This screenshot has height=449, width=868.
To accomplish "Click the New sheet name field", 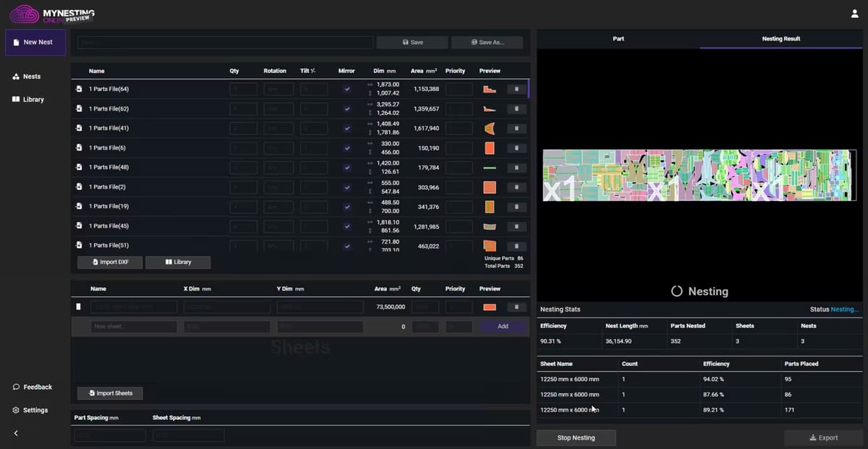I will click(x=134, y=327).
